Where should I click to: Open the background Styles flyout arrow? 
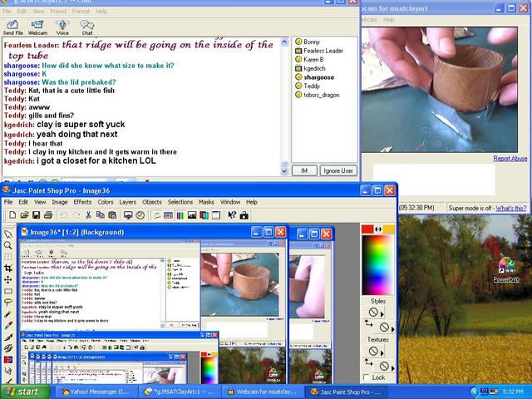point(393,329)
